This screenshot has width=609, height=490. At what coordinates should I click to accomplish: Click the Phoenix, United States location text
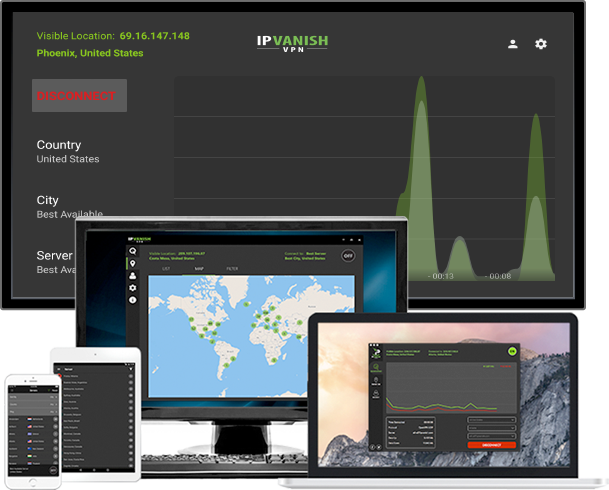(x=90, y=53)
